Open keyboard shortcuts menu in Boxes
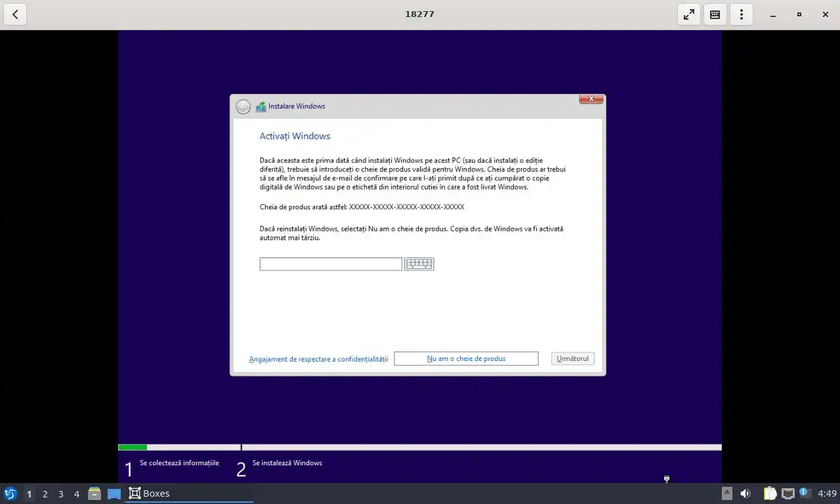The image size is (840, 504). tap(715, 14)
